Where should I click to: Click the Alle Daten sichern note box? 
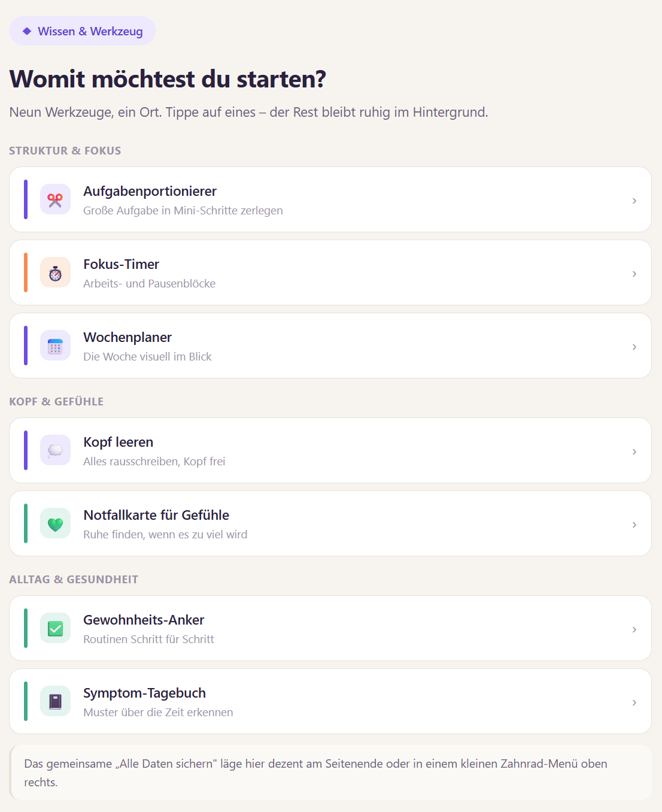(x=330, y=772)
